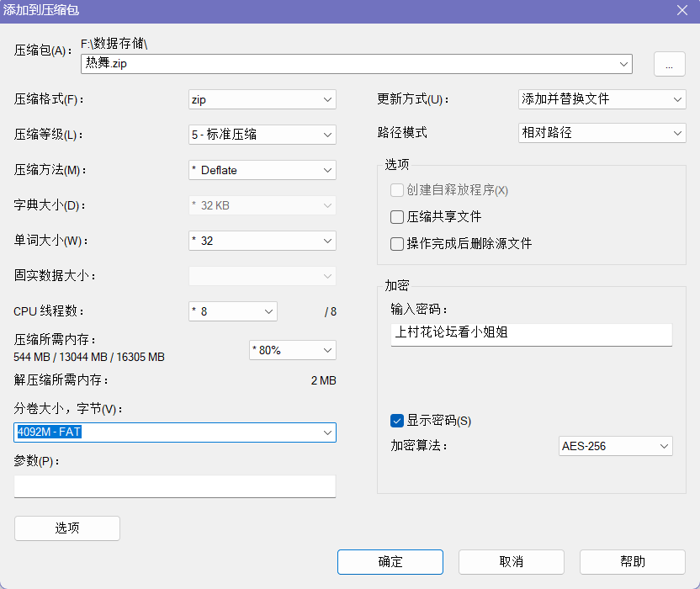Open the 80% memory usage dropdown
The height and width of the screenshot is (589, 700).
(x=293, y=350)
